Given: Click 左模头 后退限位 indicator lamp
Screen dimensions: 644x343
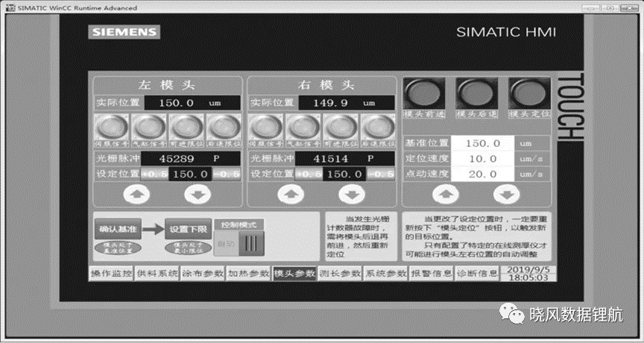Looking at the screenshot, I should tap(224, 128).
